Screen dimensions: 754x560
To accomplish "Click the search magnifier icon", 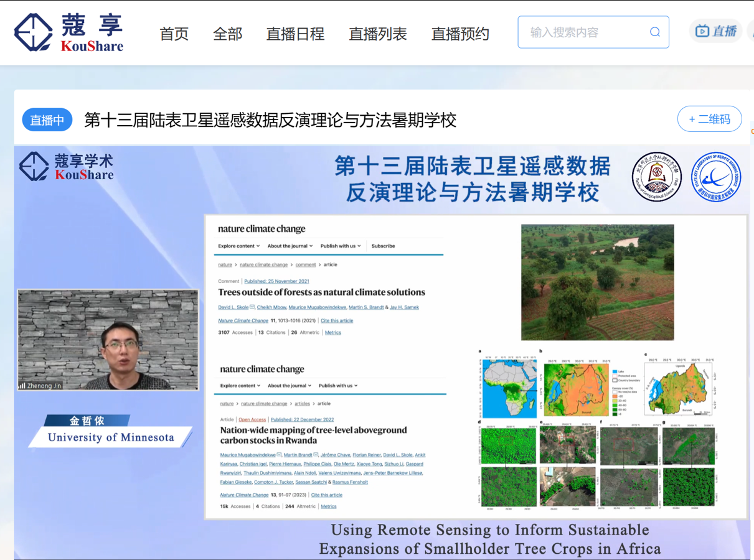I will pyautogui.click(x=654, y=32).
